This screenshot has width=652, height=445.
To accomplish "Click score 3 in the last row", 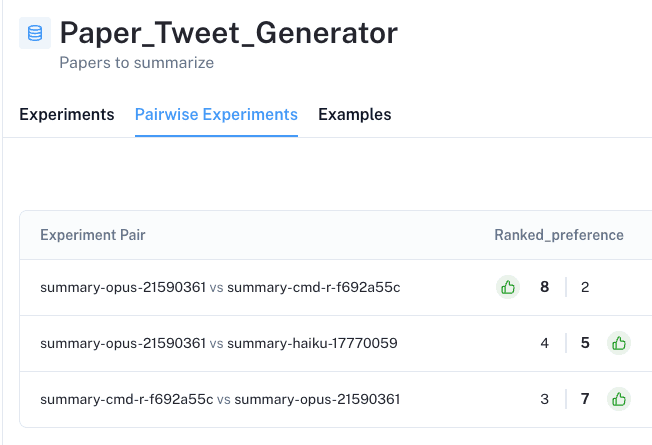I will pos(544,399).
